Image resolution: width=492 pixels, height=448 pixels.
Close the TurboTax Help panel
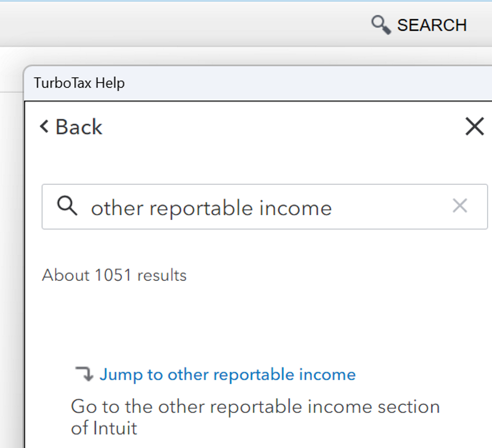pyautogui.click(x=474, y=127)
